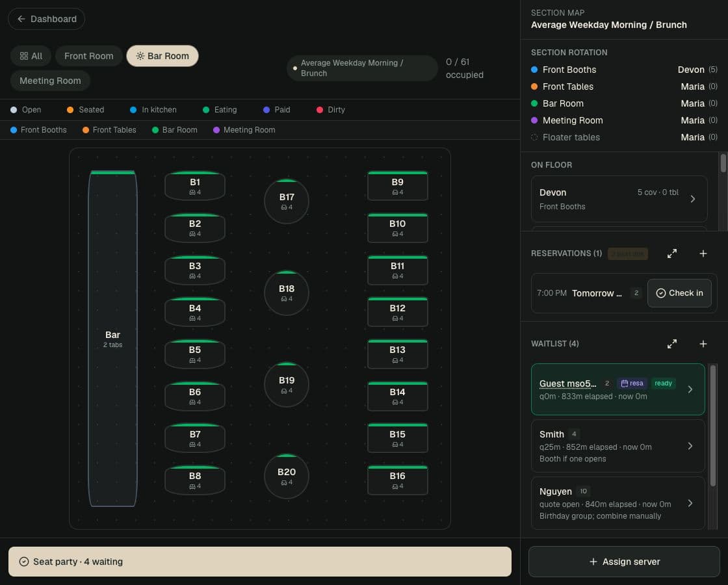Go back to Dashboard
This screenshot has width=728, height=585.
(x=46, y=19)
